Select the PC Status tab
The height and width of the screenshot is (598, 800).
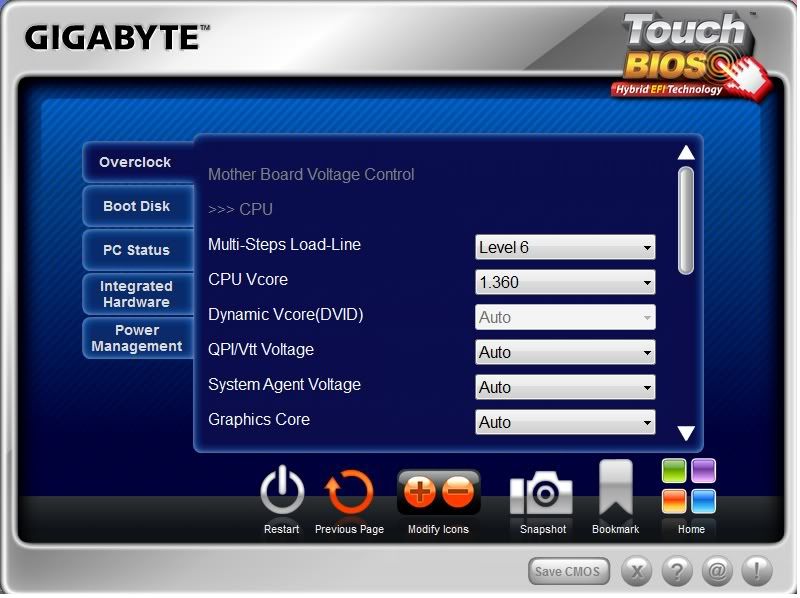[x=137, y=250]
